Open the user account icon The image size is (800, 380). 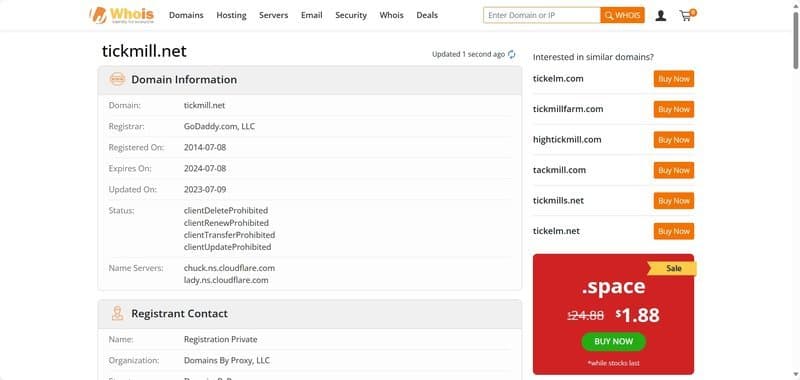[x=661, y=16]
